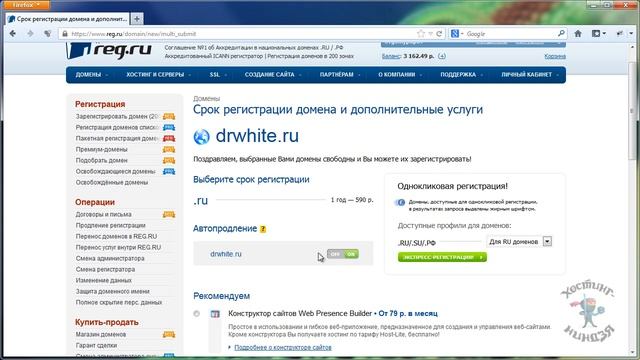Click badge next to Зарегистрировать домен

[x=169, y=117]
